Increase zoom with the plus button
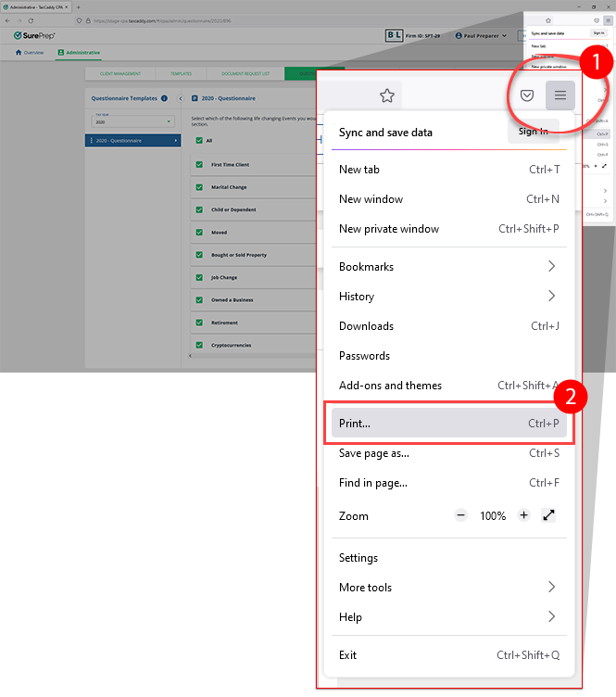This screenshot has width=616, height=697. point(524,515)
